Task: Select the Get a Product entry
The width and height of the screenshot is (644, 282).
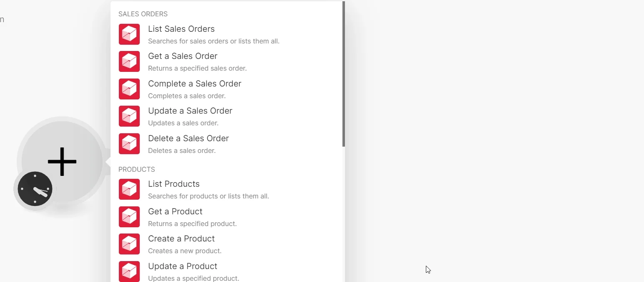Action: tap(226, 217)
